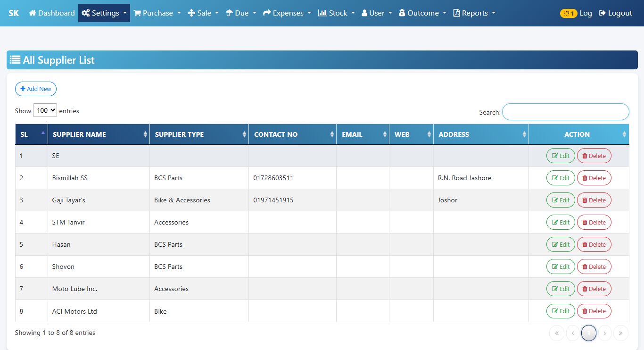Click the Add New supplier button

tap(36, 89)
